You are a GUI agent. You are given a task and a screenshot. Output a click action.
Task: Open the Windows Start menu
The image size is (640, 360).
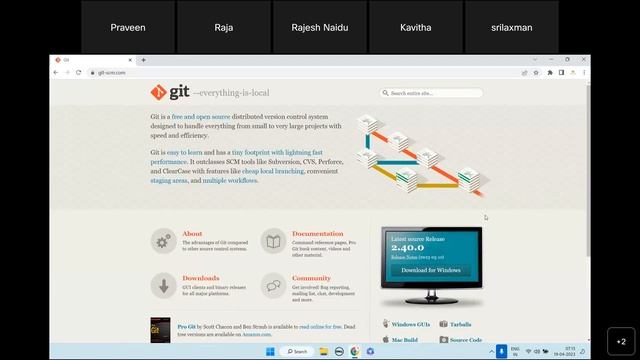tap(270, 351)
